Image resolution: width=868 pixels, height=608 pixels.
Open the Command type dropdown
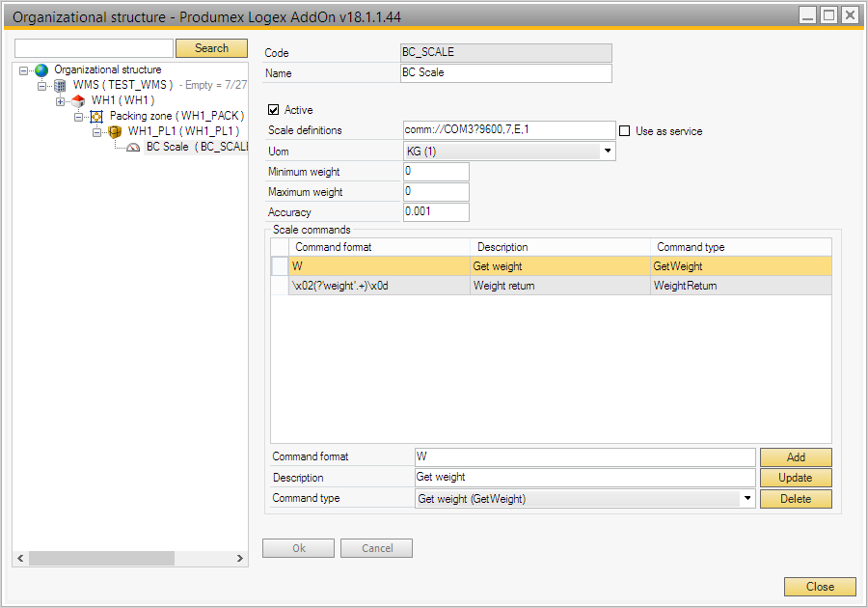click(x=747, y=499)
